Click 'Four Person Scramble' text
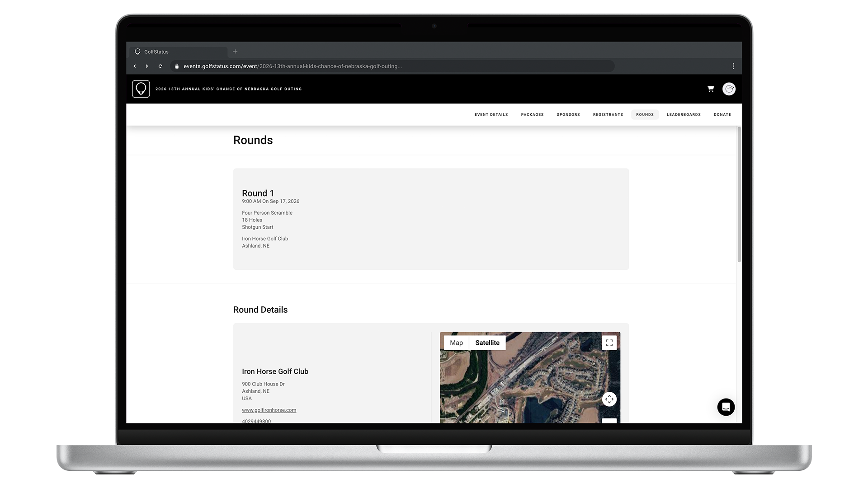The image size is (868, 488). [267, 213]
